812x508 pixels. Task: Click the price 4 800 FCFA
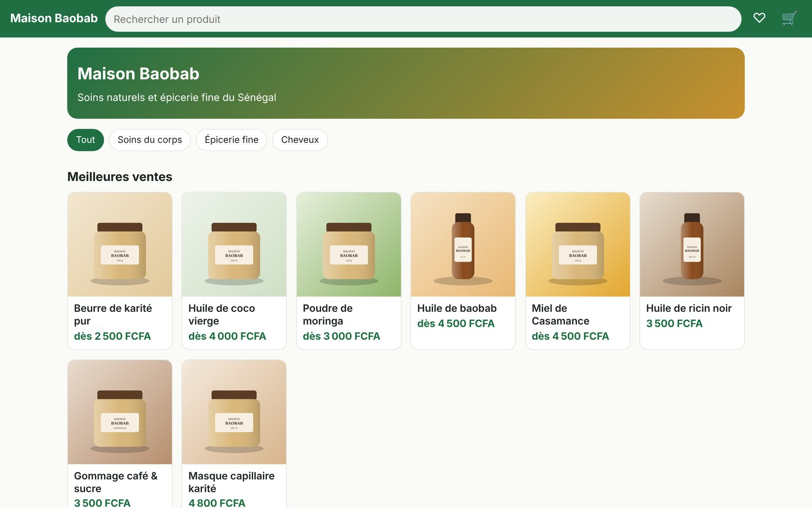pos(217,503)
